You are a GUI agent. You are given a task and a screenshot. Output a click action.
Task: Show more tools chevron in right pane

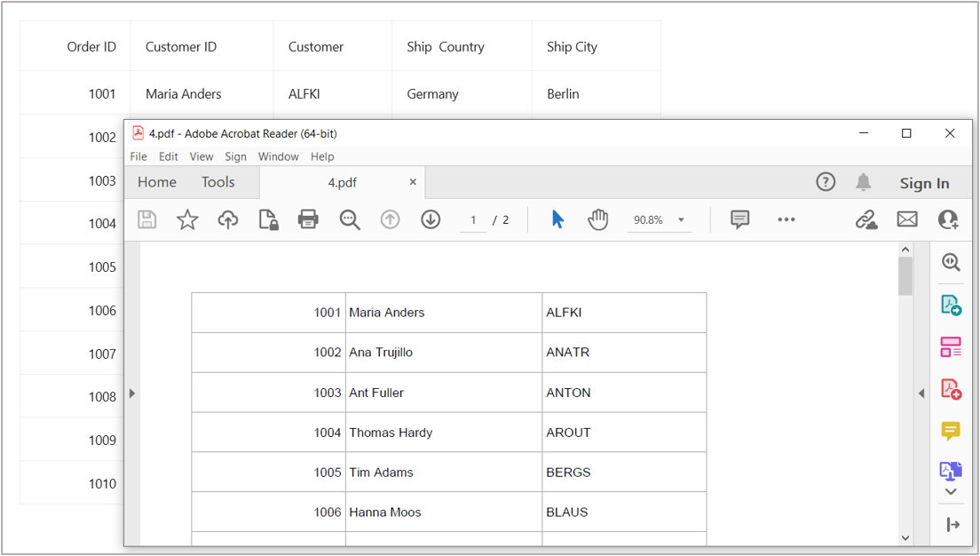(x=951, y=492)
